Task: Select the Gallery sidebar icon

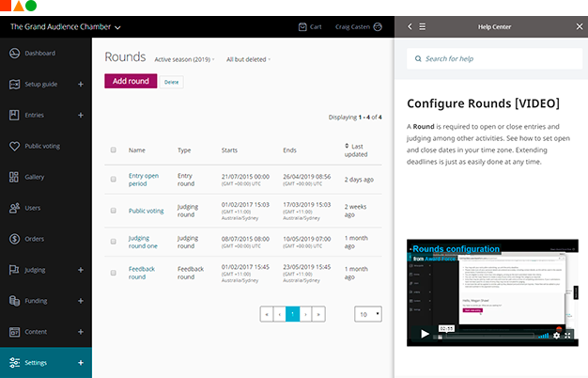Action: (x=14, y=177)
